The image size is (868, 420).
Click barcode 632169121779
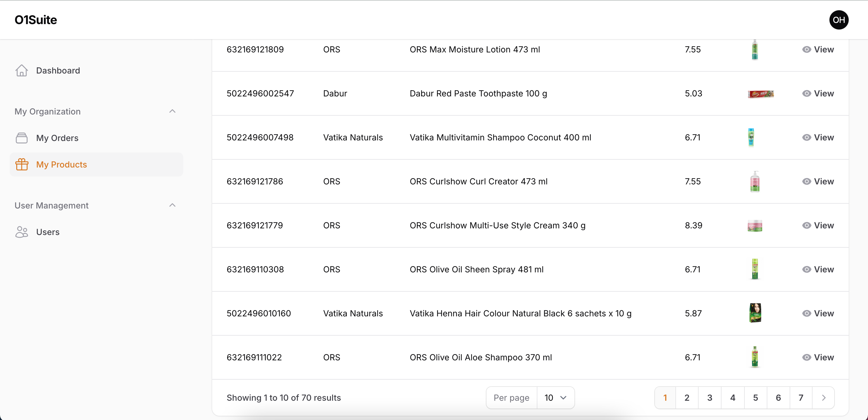click(x=255, y=225)
